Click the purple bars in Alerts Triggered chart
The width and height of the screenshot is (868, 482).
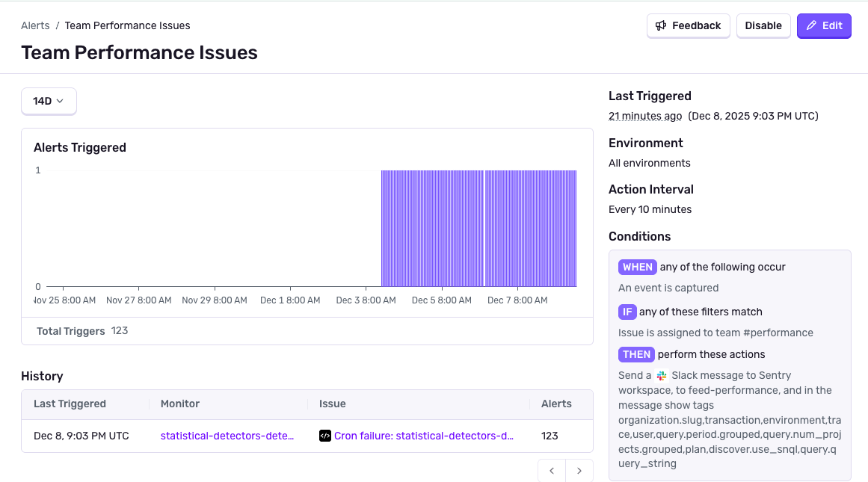(478, 228)
